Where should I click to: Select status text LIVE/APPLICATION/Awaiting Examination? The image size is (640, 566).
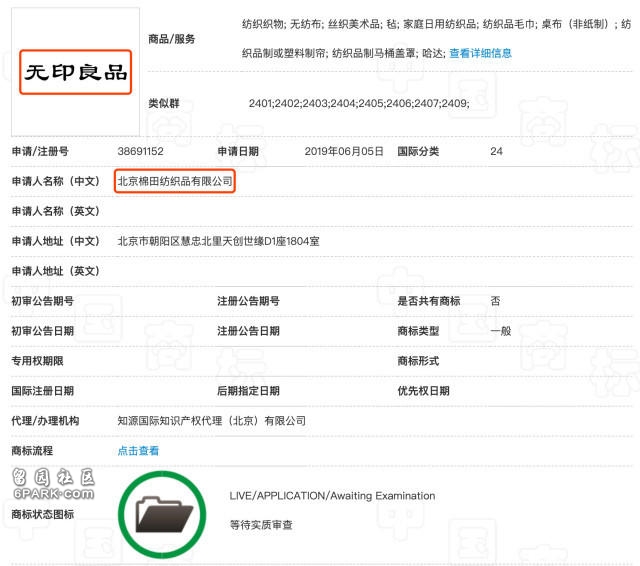point(332,496)
